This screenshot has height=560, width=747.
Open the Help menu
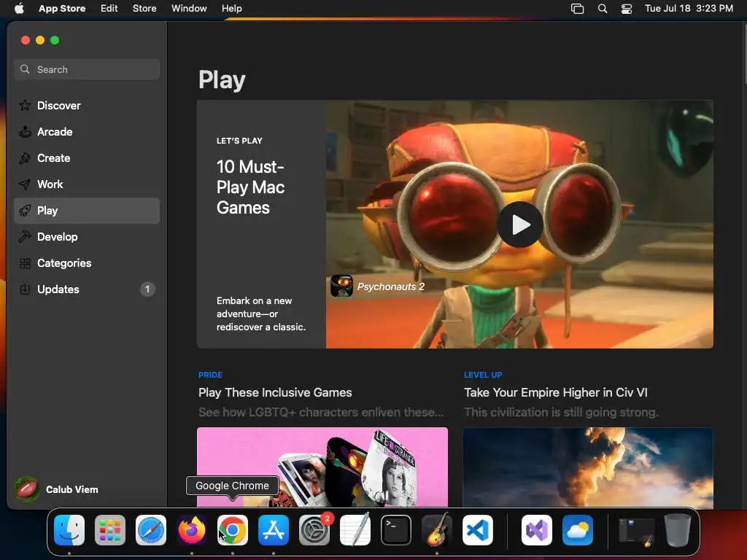point(231,8)
